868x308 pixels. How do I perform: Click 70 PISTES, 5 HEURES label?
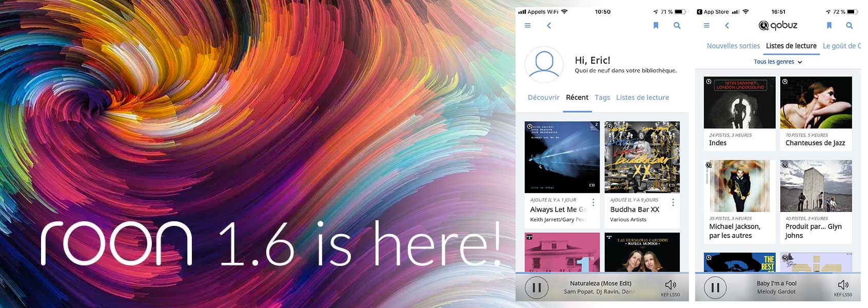[x=806, y=136]
